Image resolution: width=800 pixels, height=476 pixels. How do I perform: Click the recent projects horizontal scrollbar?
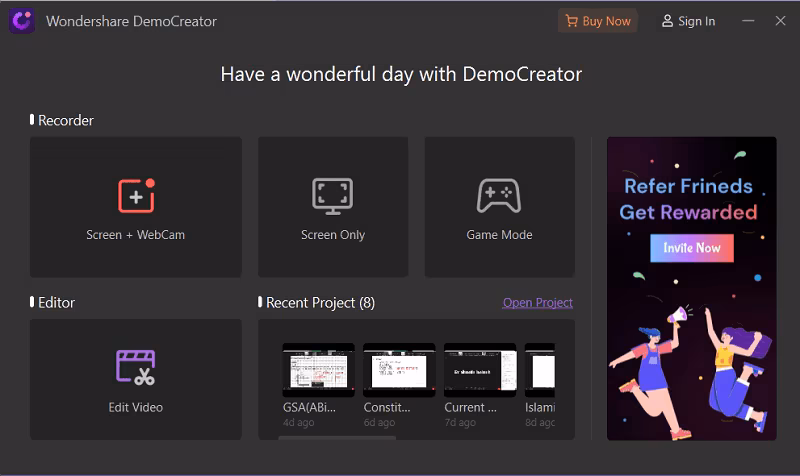pyautogui.click(x=337, y=438)
